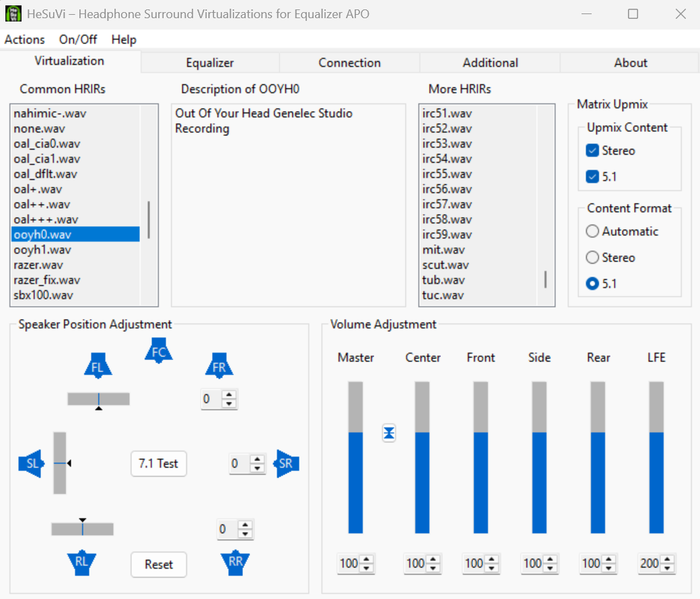
Task: Open the About tab
Action: tap(631, 63)
